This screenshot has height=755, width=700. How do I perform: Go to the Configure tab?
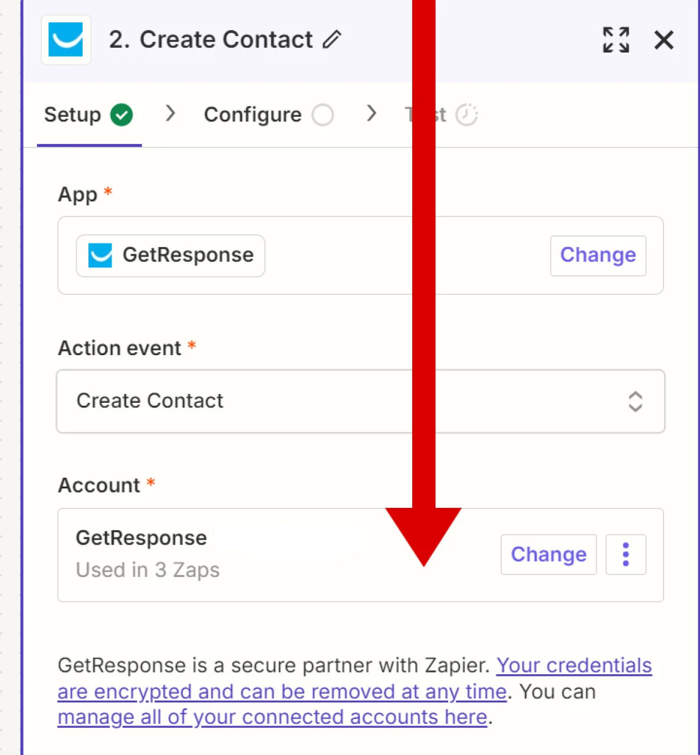pyautogui.click(x=252, y=114)
